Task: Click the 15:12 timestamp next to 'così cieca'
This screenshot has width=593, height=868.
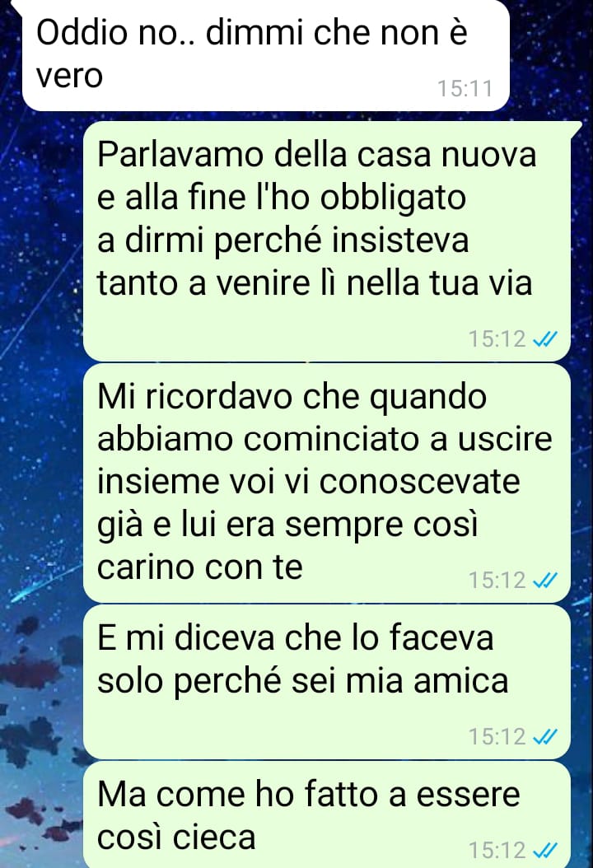Action: (497, 850)
